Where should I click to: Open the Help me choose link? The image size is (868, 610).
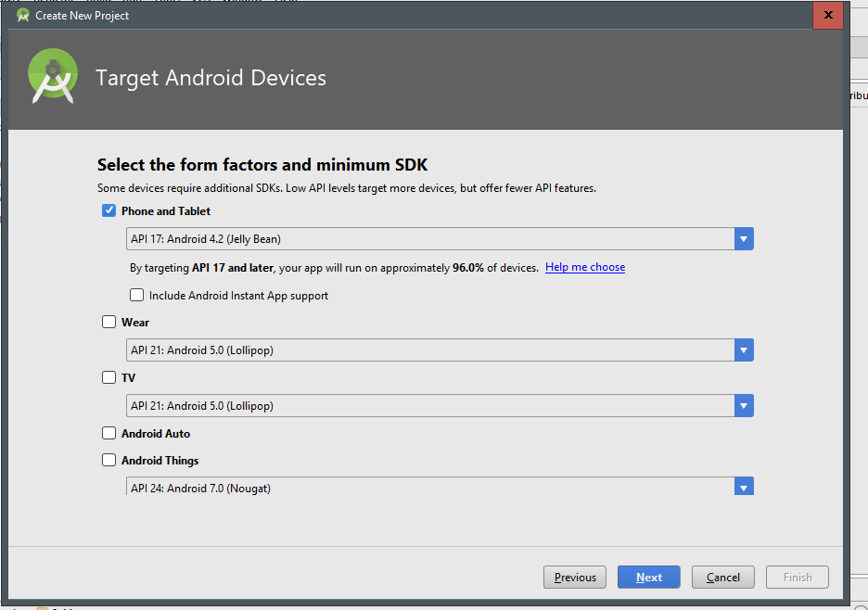(585, 267)
